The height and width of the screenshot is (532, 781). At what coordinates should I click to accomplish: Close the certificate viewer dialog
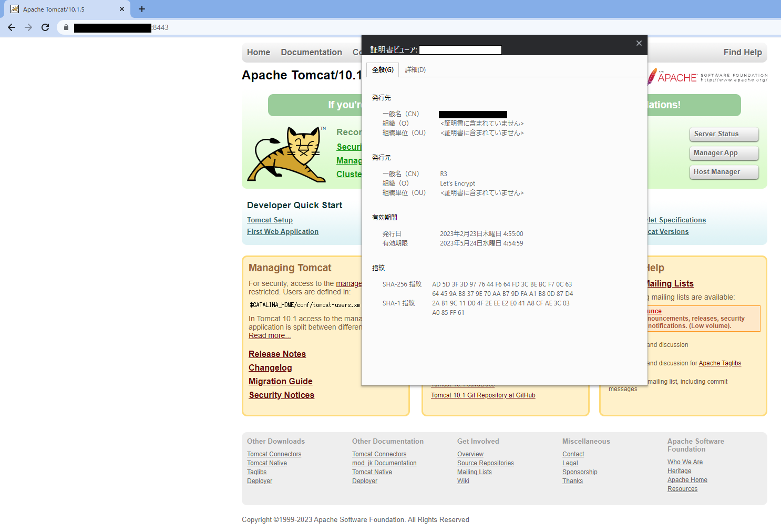(639, 43)
